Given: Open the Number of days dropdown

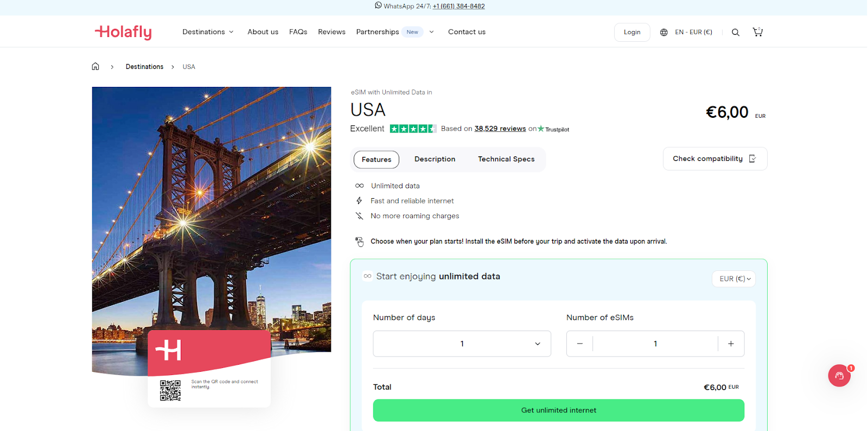Looking at the screenshot, I should [462, 344].
